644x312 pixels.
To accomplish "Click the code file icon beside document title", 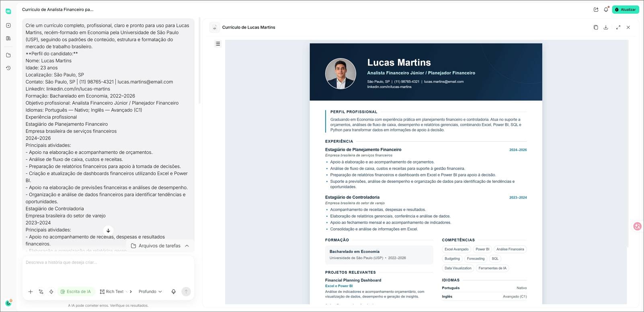I will pos(215,27).
